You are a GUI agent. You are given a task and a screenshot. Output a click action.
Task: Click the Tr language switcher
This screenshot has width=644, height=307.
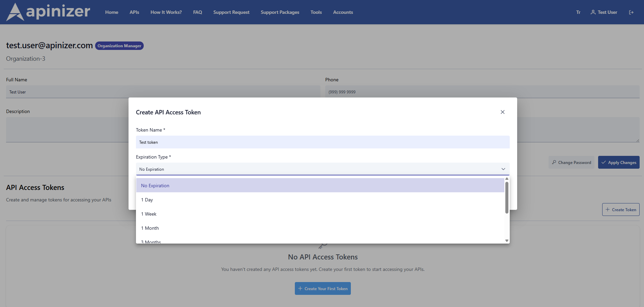pyautogui.click(x=578, y=12)
